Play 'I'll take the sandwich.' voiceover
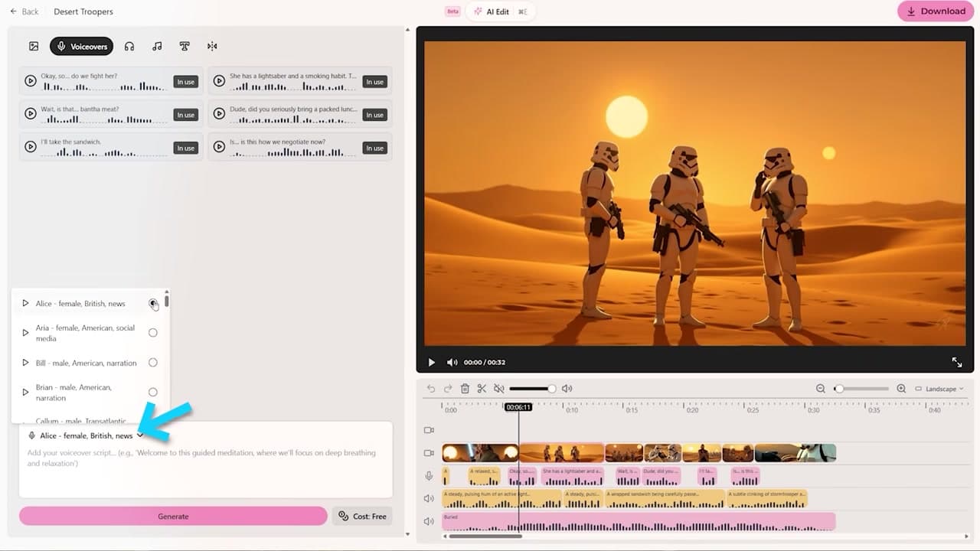The image size is (980, 551). tap(31, 146)
